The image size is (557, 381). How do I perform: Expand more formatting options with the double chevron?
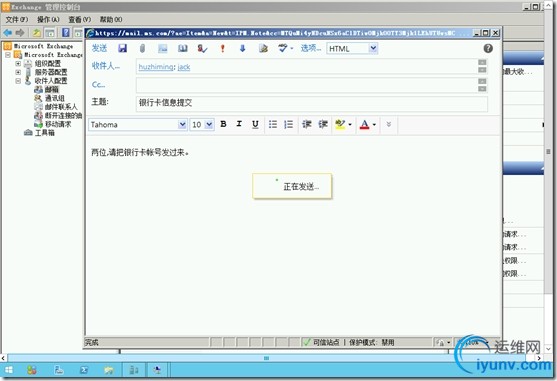pyautogui.click(x=389, y=124)
